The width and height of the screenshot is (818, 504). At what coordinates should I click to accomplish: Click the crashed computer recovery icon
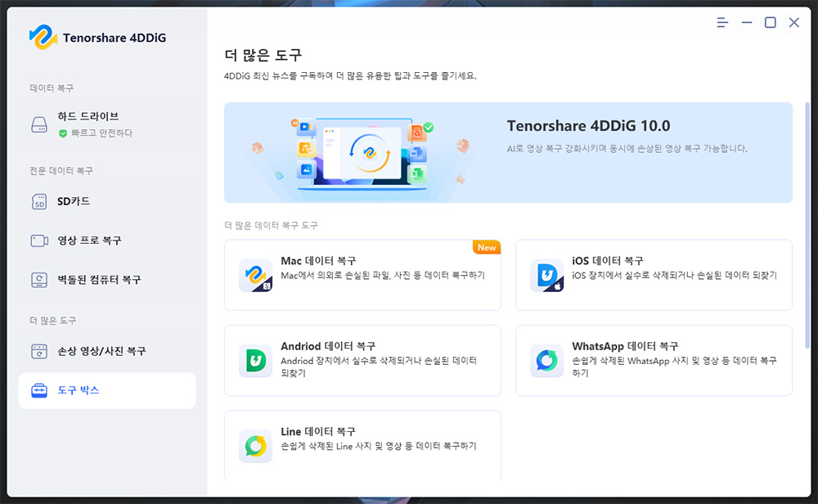click(39, 280)
